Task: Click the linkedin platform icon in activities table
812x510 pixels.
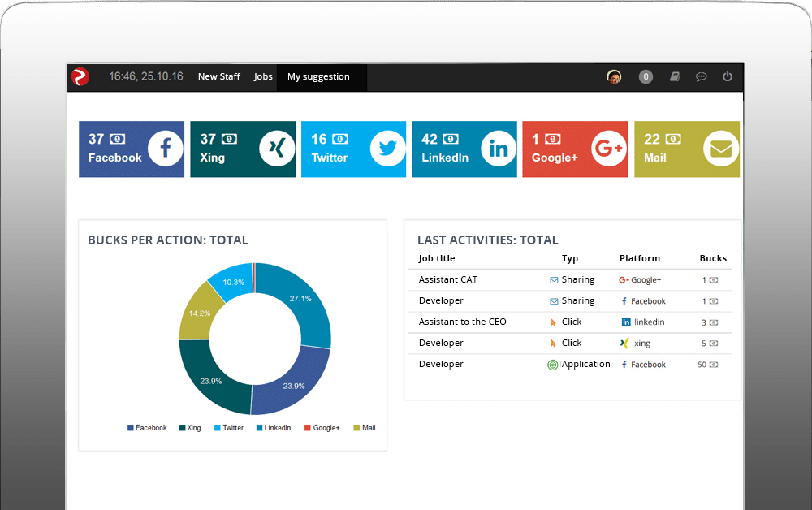Action: click(626, 322)
